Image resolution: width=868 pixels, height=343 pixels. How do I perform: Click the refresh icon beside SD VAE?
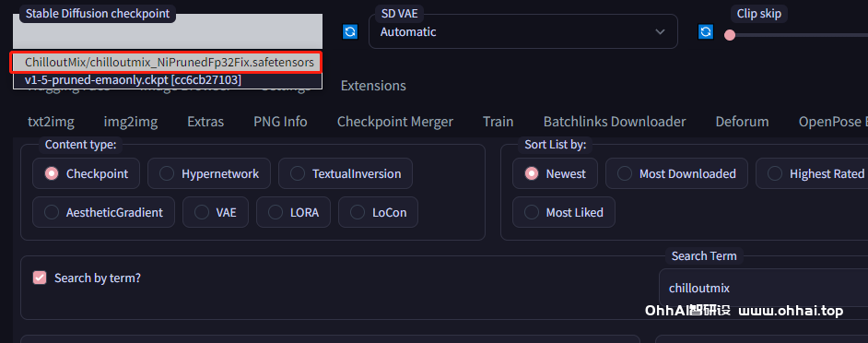(x=705, y=31)
